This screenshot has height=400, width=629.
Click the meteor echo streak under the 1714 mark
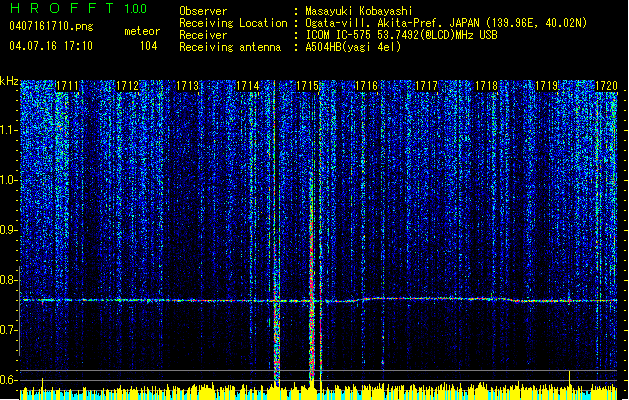coord(276,233)
